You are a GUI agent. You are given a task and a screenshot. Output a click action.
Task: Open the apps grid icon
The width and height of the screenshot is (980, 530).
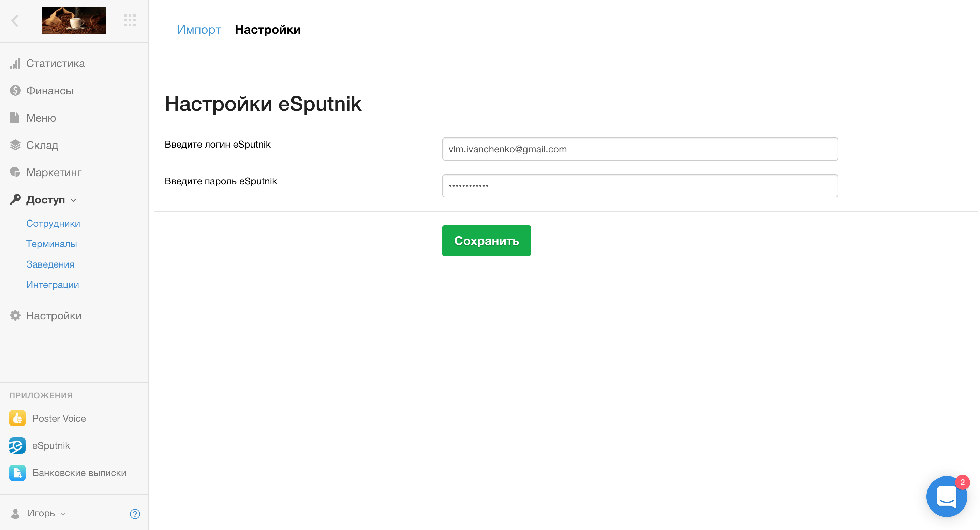[x=130, y=20]
